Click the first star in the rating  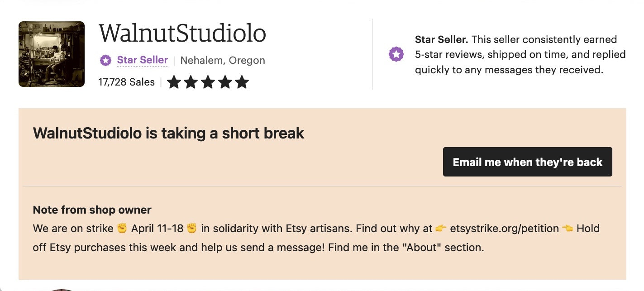[174, 82]
